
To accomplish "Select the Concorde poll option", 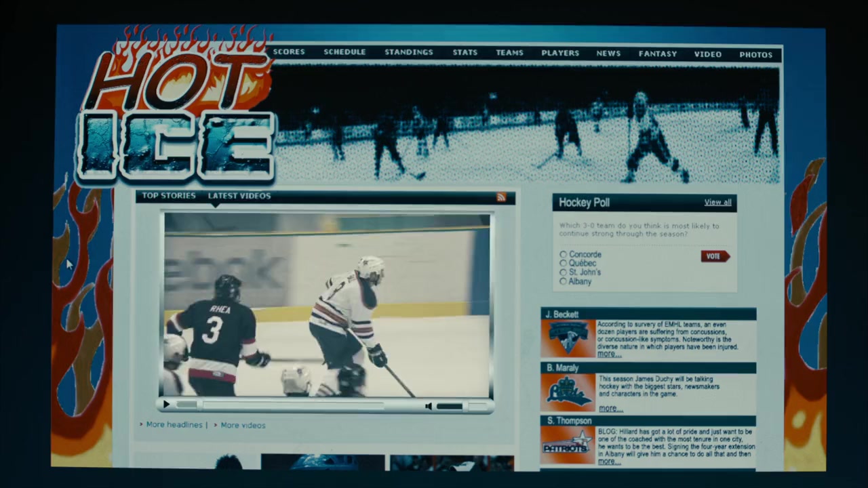I will click(x=563, y=255).
